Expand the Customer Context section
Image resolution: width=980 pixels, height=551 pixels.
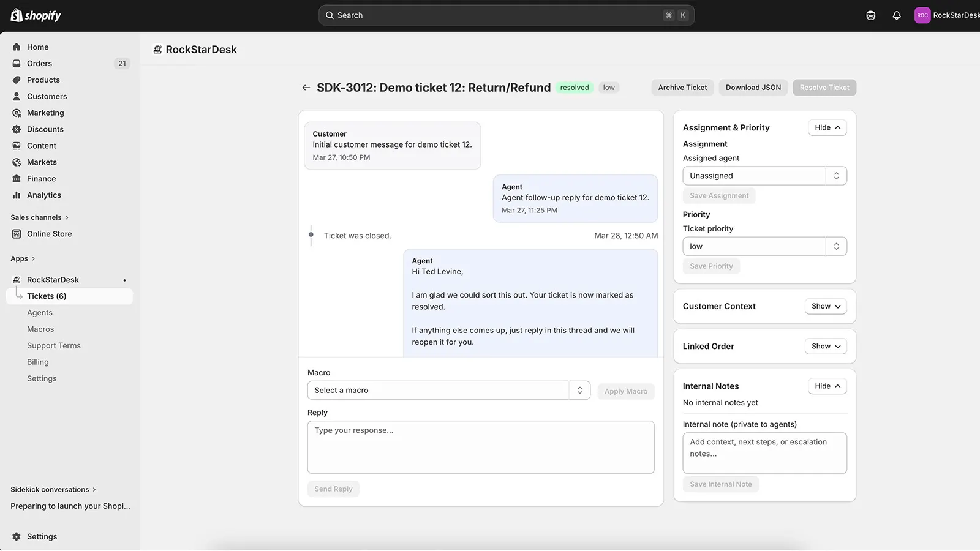pos(826,307)
